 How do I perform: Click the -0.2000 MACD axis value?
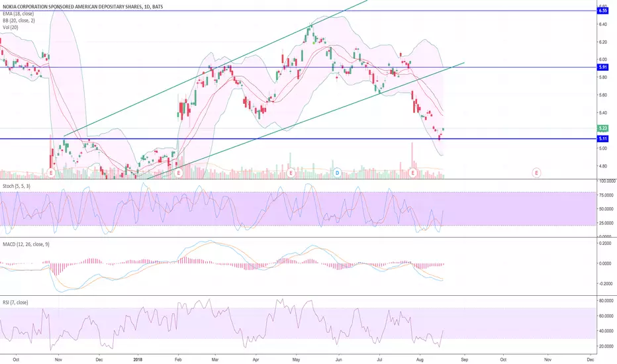coord(605,284)
